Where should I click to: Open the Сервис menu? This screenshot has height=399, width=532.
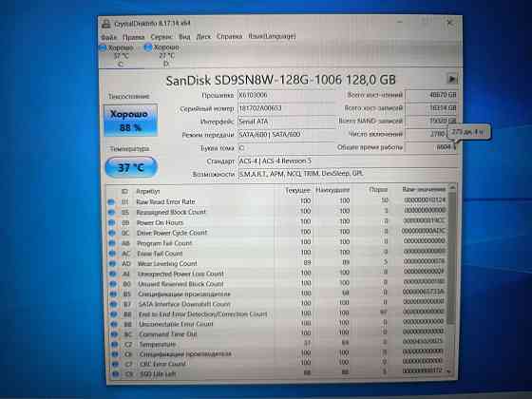(161, 36)
